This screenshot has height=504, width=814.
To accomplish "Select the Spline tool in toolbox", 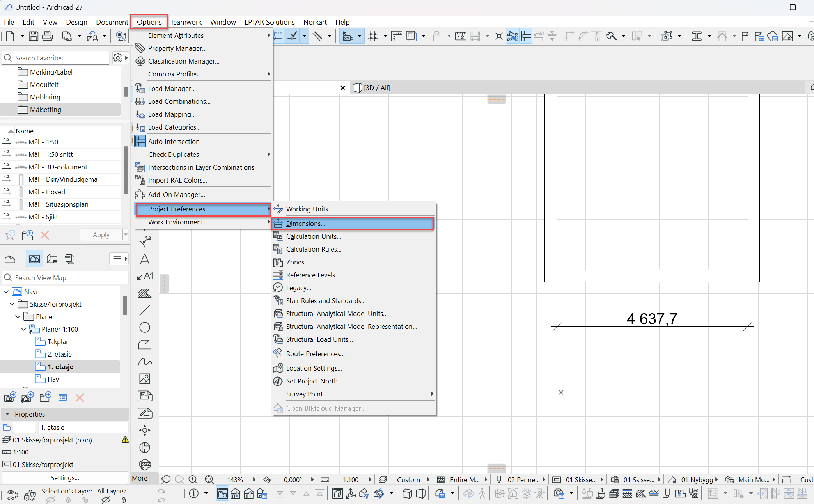I will coord(145,362).
